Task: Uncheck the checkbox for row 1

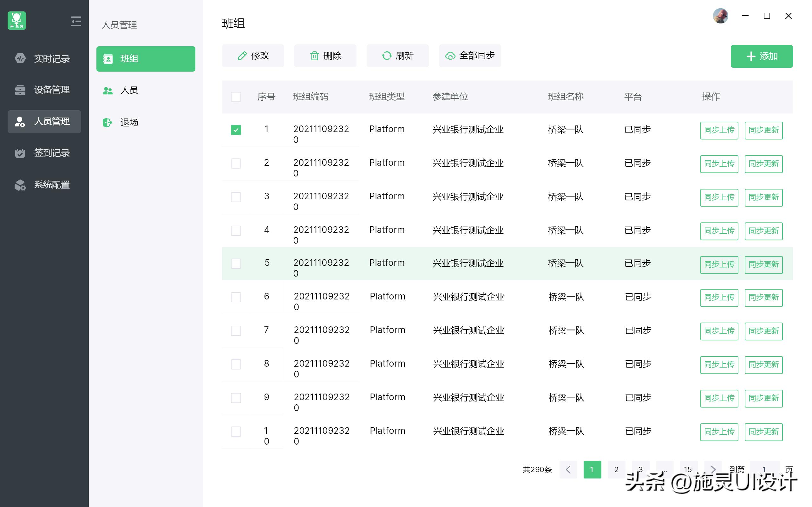Action: (x=236, y=130)
